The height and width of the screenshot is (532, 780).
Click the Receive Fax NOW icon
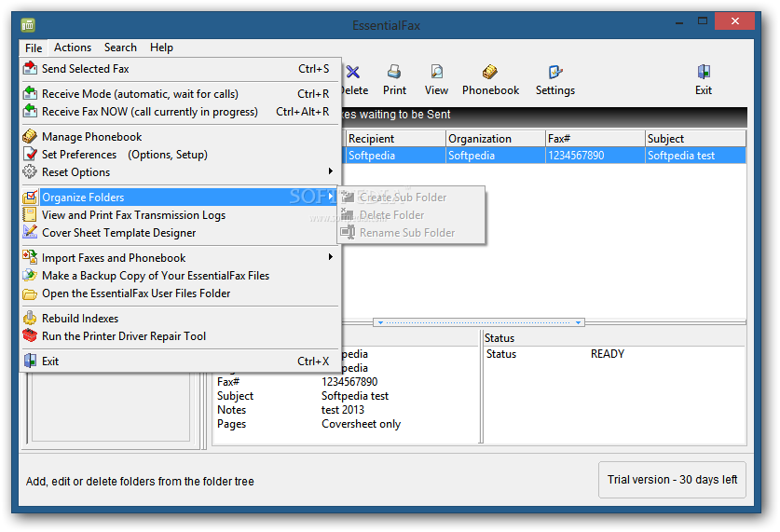click(x=30, y=111)
